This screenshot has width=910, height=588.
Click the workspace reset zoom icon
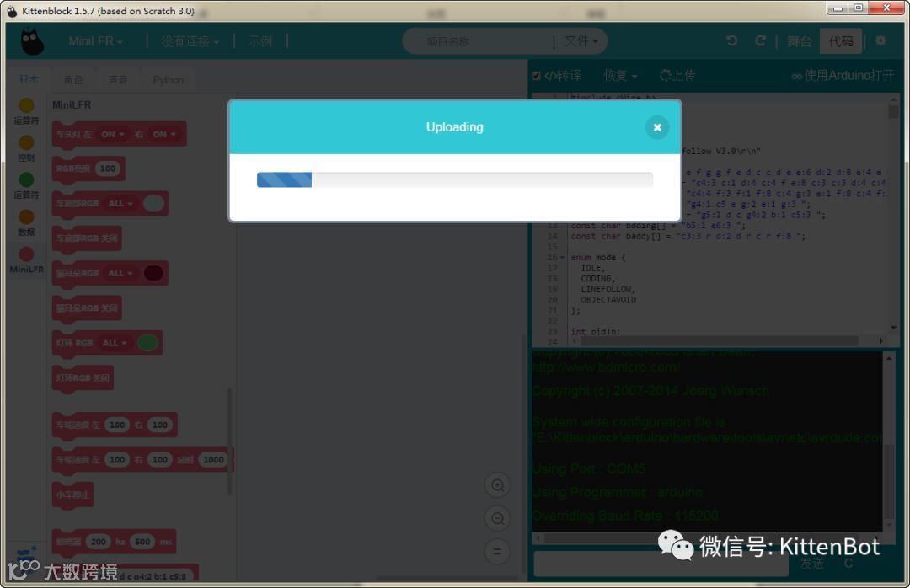pyautogui.click(x=497, y=552)
